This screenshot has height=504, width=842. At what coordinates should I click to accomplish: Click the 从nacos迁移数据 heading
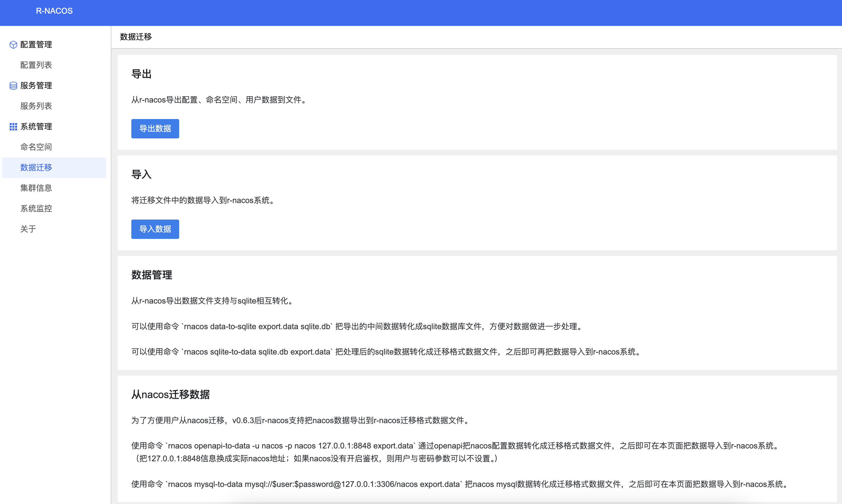(x=171, y=395)
